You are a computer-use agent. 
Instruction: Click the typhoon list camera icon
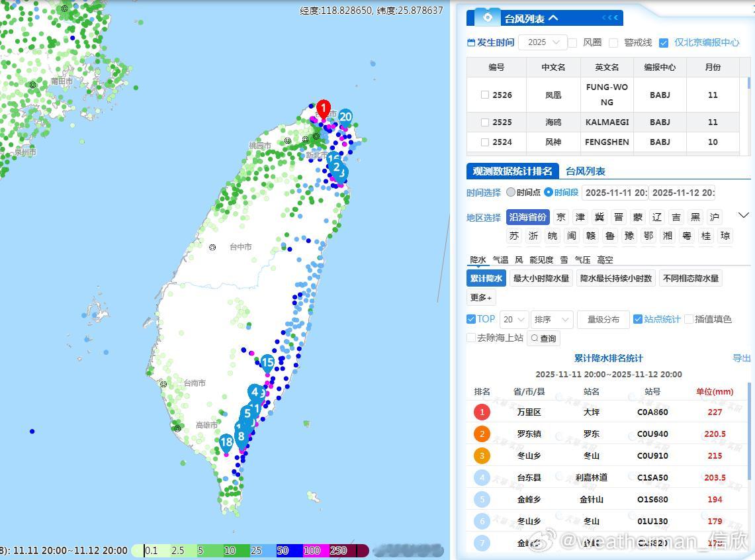pos(487,17)
